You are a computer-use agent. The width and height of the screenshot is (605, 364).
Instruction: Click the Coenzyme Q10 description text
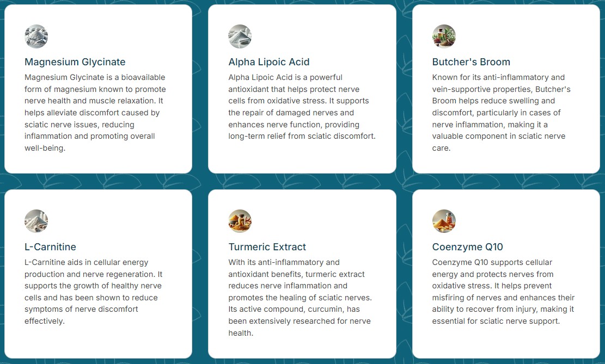pos(503,292)
